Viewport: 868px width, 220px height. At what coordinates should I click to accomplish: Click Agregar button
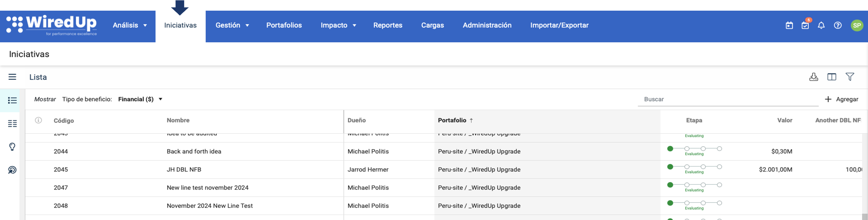coord(841,99)
